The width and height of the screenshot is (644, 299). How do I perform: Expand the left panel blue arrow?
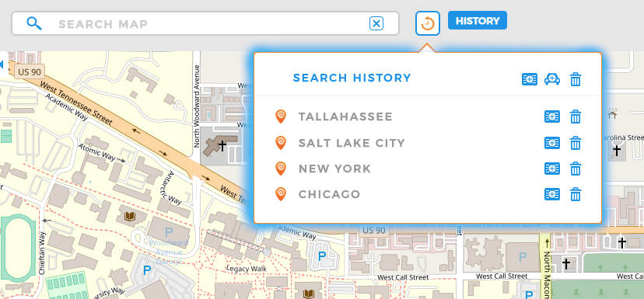point(2,64)
